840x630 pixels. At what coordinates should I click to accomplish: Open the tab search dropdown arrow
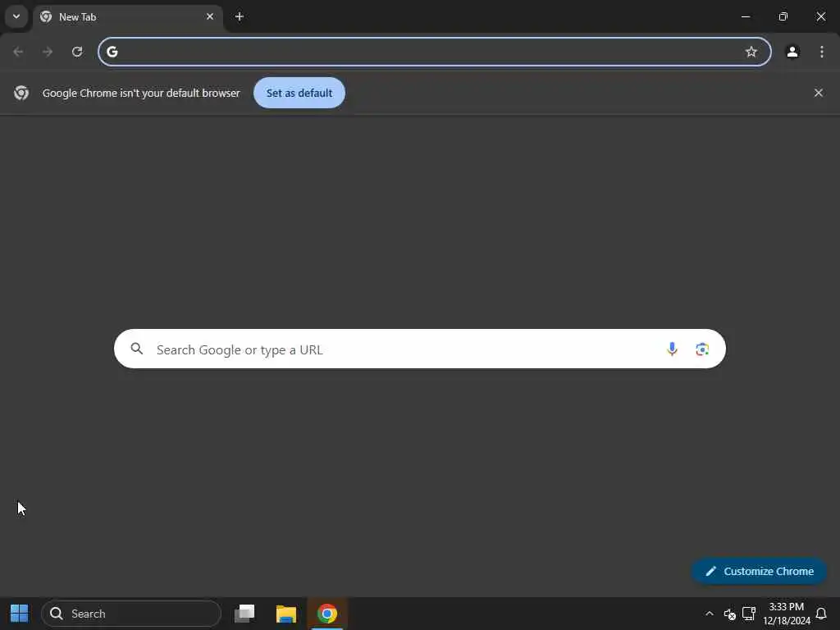tap(16, 16)
